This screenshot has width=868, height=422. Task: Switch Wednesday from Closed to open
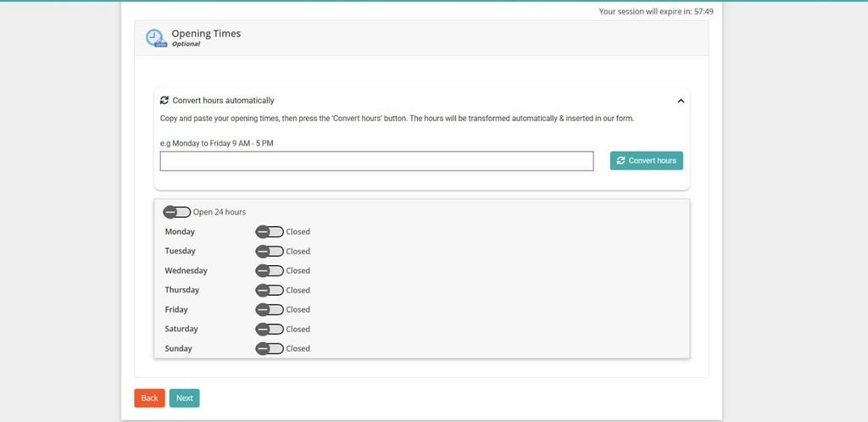270,270
